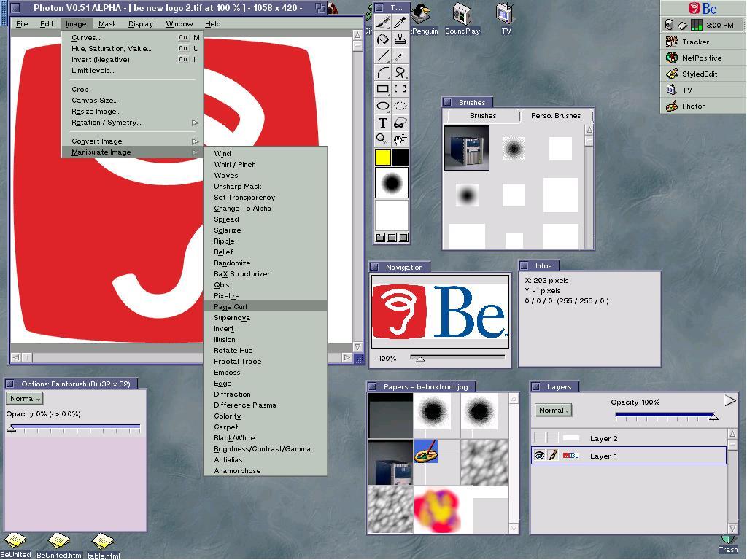Screen dimensions: 747x560
Task: Select the Text tool (T)
Action: click(382, 122)
